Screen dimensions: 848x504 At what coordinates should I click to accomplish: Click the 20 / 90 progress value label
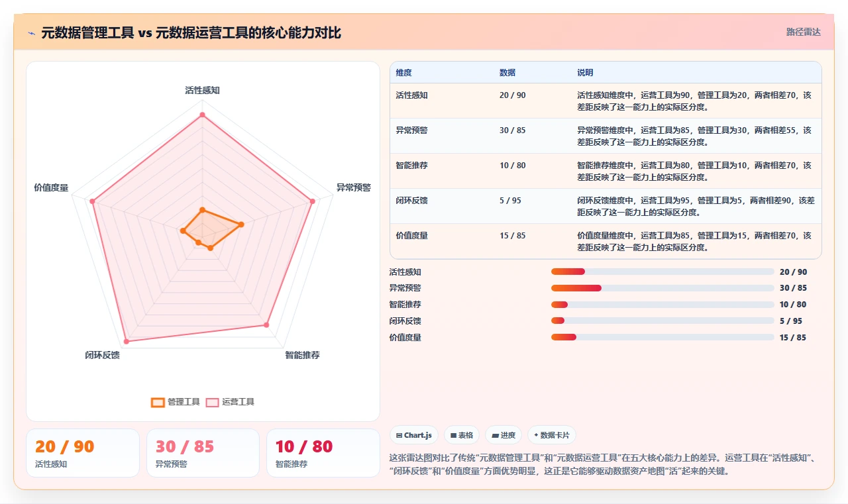pyautogui.click(x=793, y=272)
